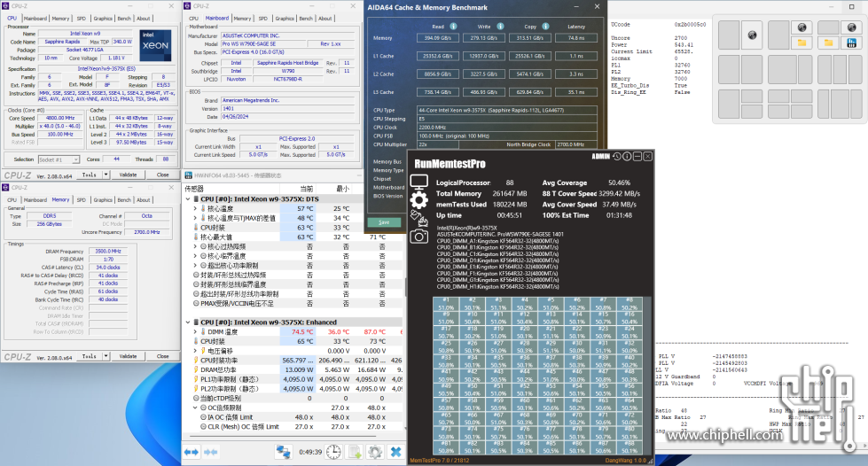Screen dimensions: 868x466
Task: Click AIDA64 Memory Latency value 74.8 ns
Action: [x=576, y=38]
